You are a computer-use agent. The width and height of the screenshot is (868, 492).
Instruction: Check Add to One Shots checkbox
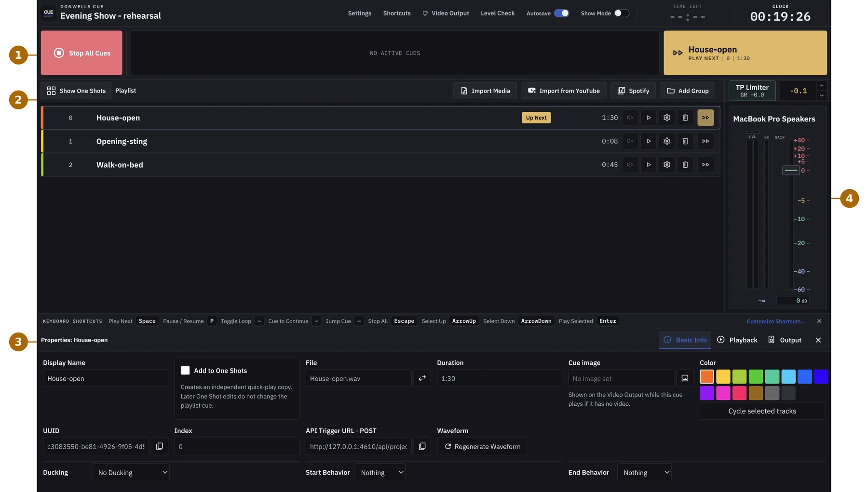[185, 371]
